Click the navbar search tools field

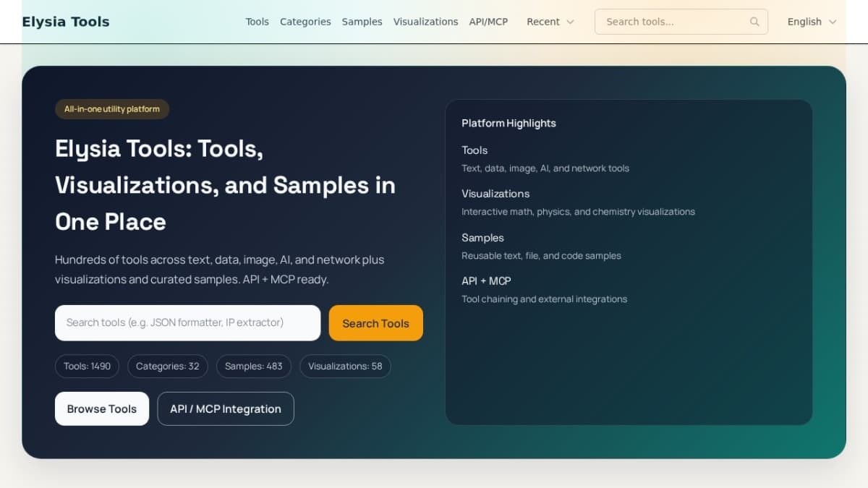coord(673,22)
